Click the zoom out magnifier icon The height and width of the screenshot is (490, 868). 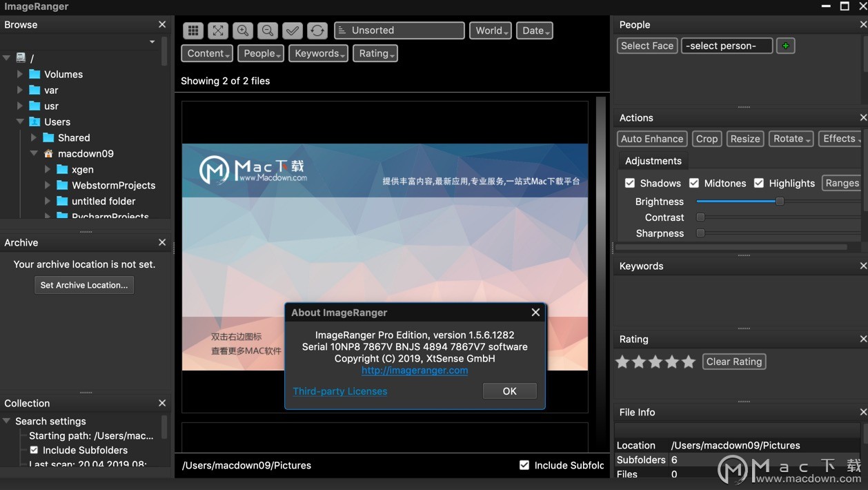268,30
